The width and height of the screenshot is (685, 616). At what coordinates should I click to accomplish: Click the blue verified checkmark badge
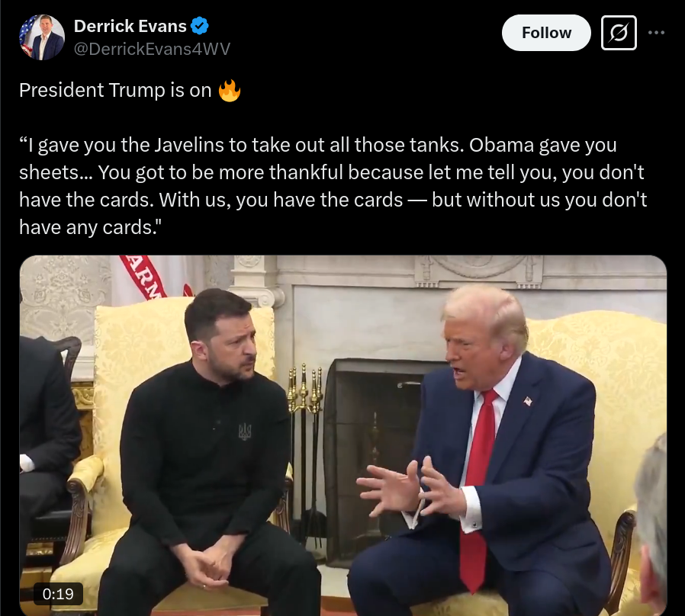click(200, 26)
